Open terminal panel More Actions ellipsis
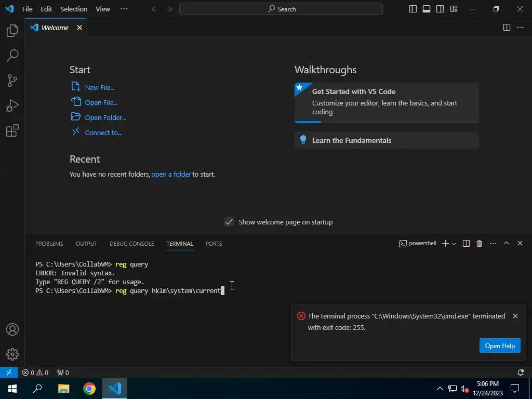Image resolution: width=532 pixels, height=399 pixels. point(493,243)
